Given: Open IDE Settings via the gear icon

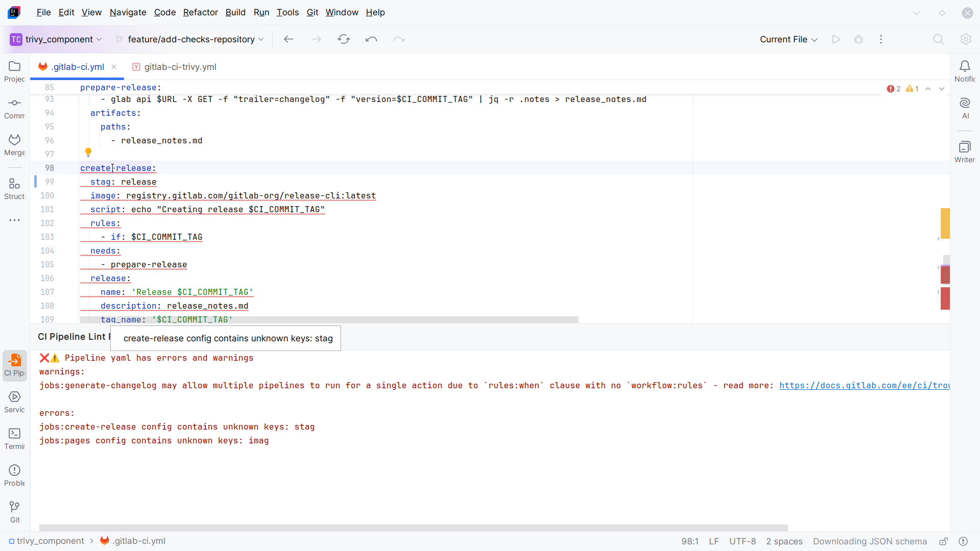Looking at the screenshot, I should [966, 39].
